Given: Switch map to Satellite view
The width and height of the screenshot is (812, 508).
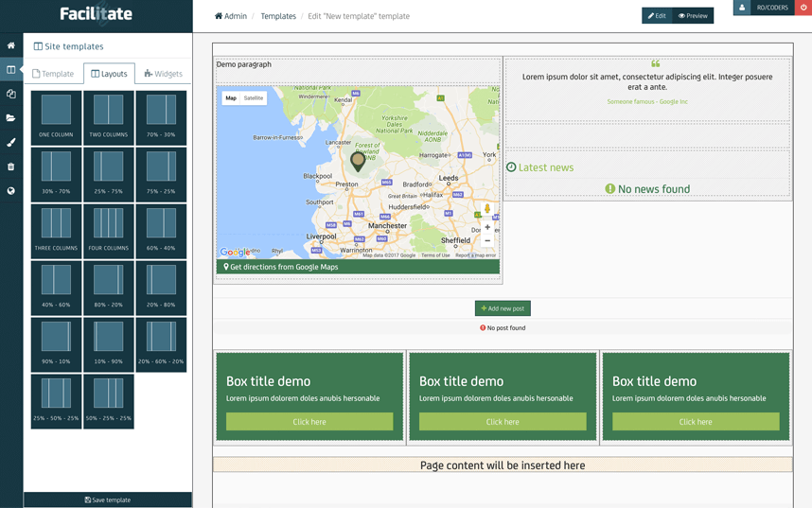Looking at the screenshot, I should [x=254, y=98].
